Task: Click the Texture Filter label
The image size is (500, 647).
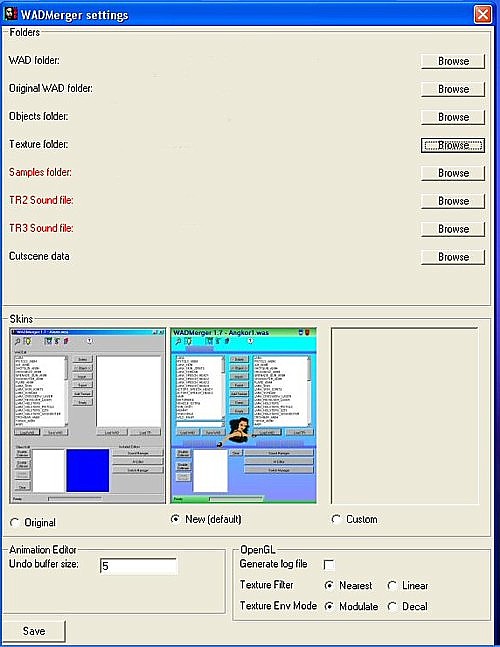Action: [x=267, y=585]
